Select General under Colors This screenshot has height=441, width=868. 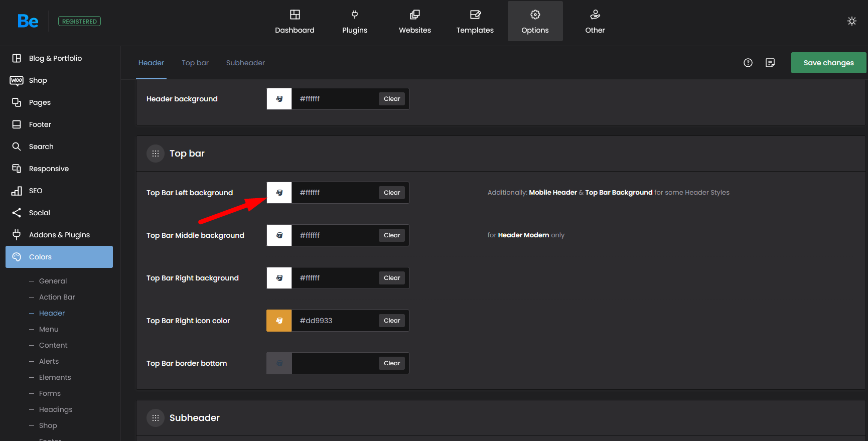(x=53, y=281)
